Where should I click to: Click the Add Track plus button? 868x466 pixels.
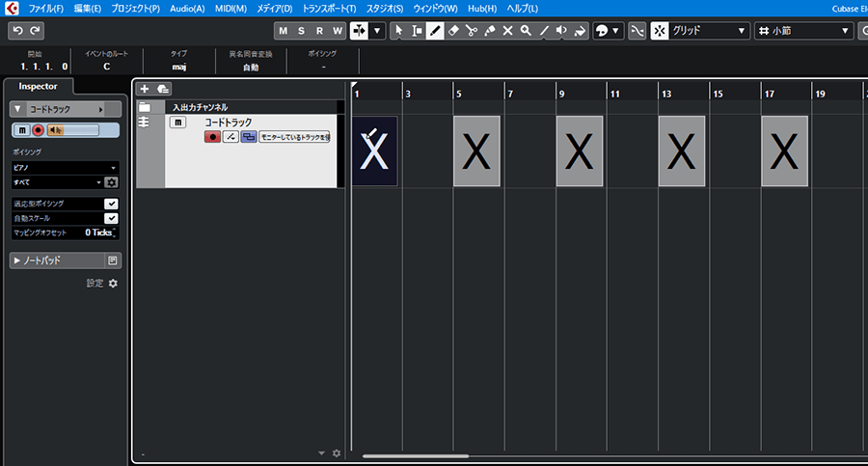tap(144, 89)
